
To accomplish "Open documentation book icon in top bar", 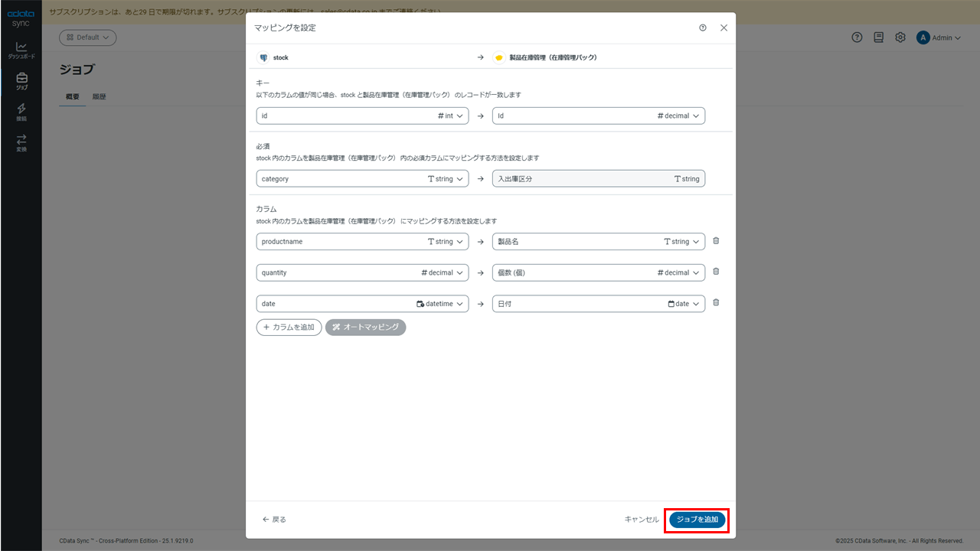I will [879, 37].
